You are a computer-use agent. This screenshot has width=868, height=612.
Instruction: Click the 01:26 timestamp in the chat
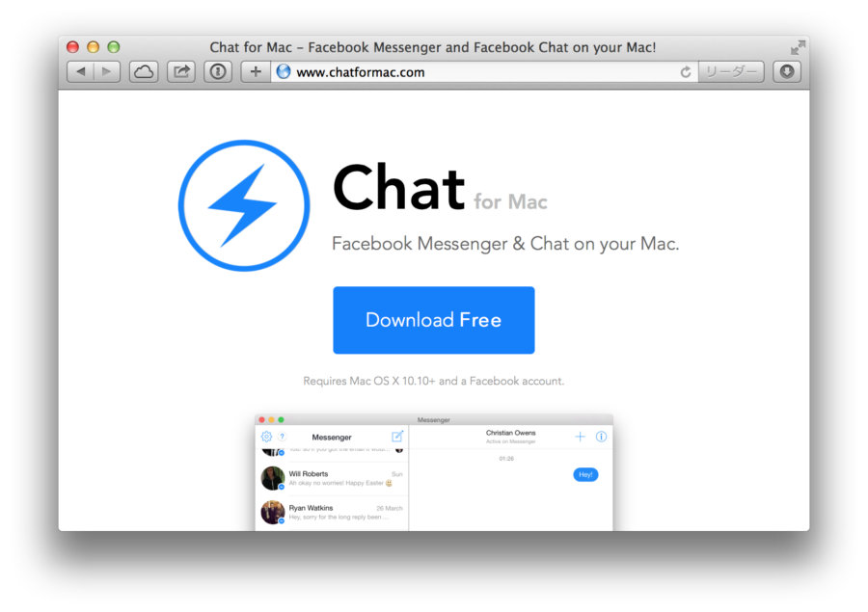click(506, 459)
